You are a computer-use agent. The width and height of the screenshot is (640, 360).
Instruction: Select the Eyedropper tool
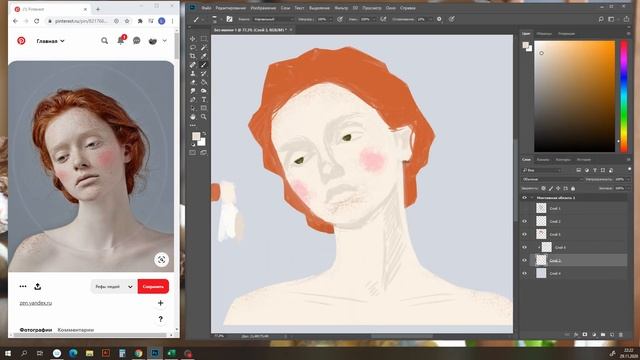coord(204,56)
